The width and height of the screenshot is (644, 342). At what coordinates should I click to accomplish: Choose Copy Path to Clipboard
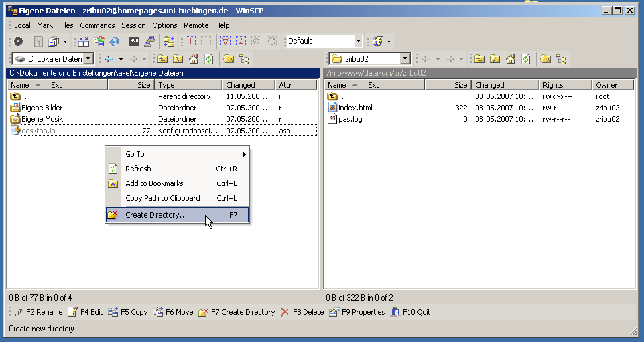tap(178, 199)
